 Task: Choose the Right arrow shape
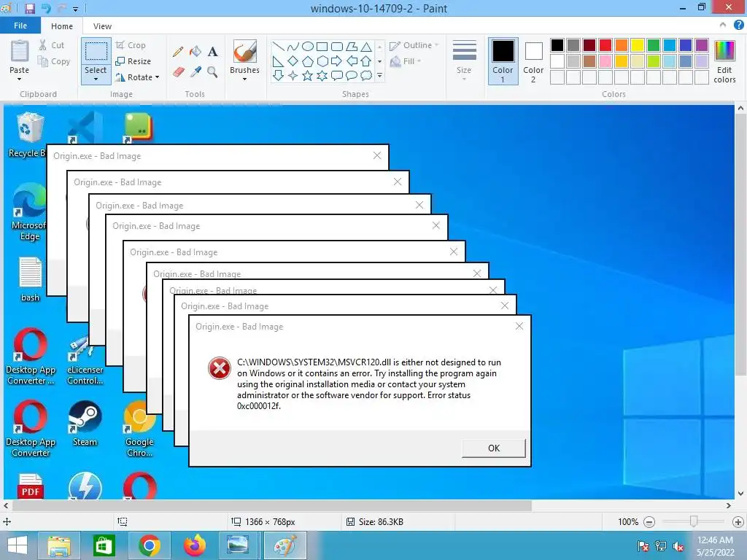point(336,61)
